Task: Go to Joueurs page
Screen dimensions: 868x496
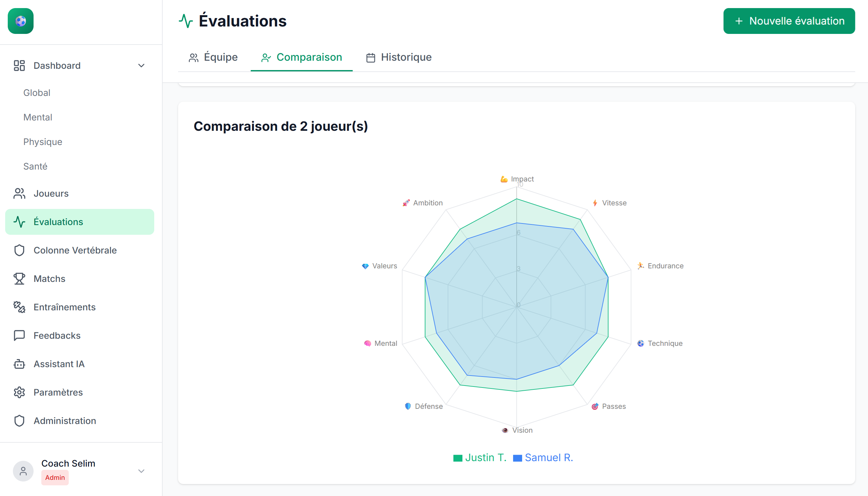Action: pos(80,193)
